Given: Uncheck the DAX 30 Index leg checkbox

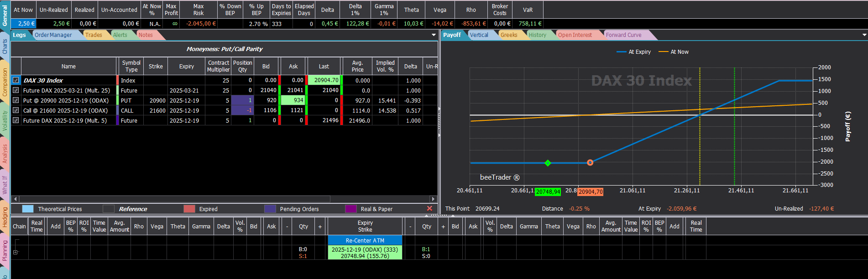Looking at the screenshot, I should click(16, 80).
